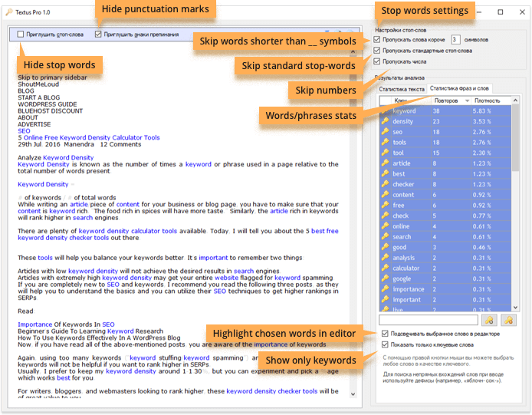Toggle Пропускать слова короче checkbox
The width and height of the screenshot is (532, 415).
[376, 39]
